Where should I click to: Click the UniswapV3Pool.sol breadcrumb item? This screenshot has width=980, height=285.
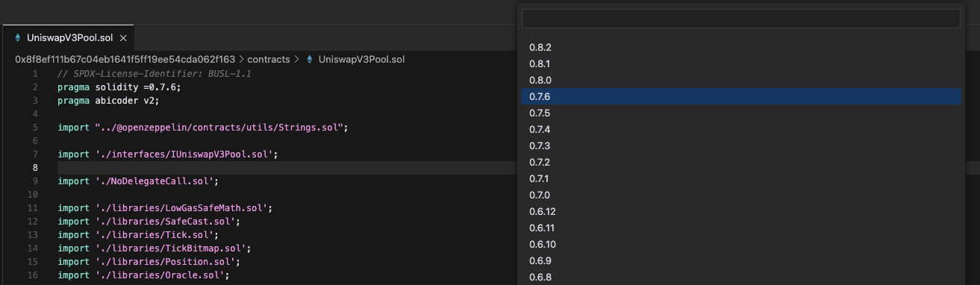(x=361, y=59)
